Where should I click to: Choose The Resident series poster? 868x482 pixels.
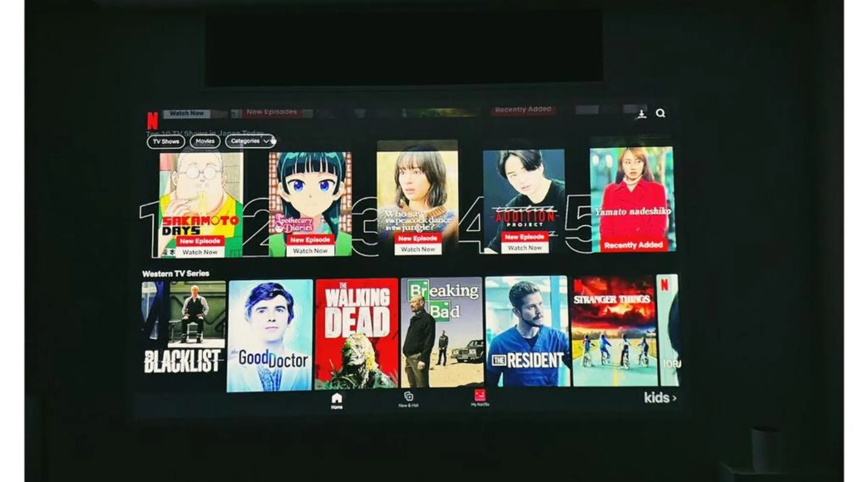click(528, 332)
